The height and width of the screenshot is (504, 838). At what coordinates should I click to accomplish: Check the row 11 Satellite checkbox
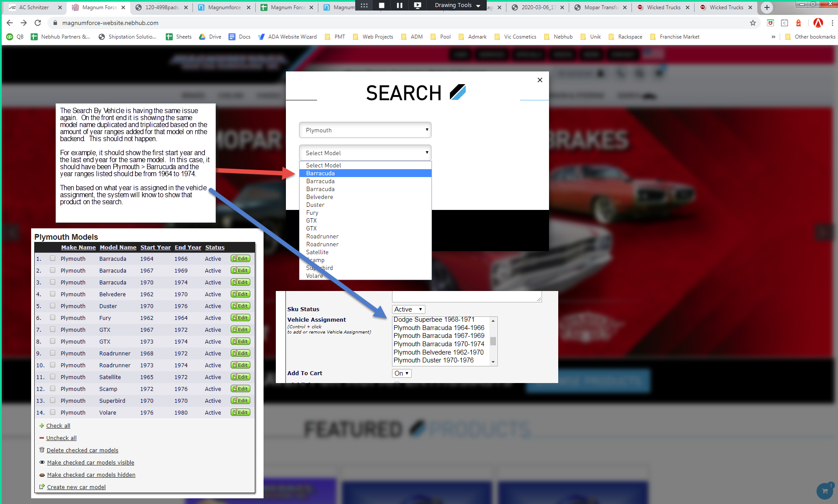click(53, 377)
